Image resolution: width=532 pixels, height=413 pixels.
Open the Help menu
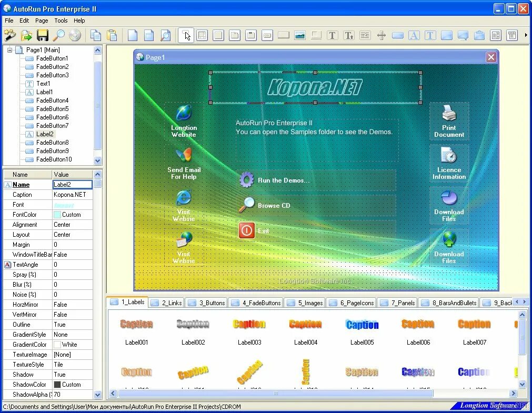coord(79,21)
